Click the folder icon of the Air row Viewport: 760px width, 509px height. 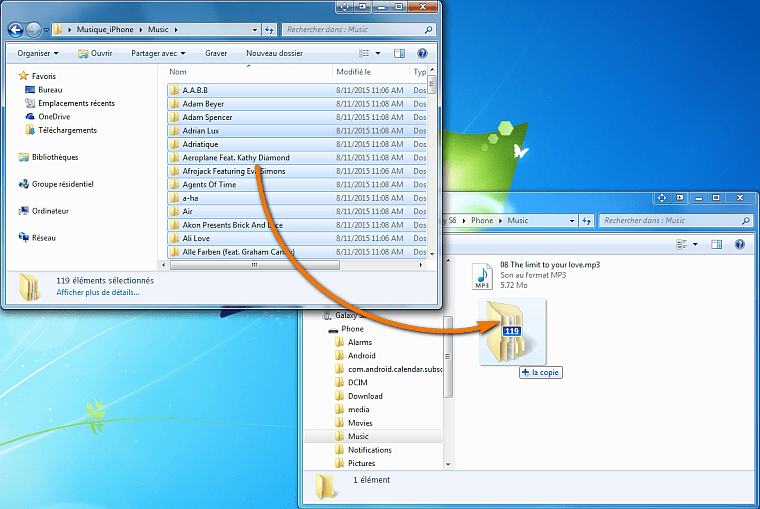[174, 211]
